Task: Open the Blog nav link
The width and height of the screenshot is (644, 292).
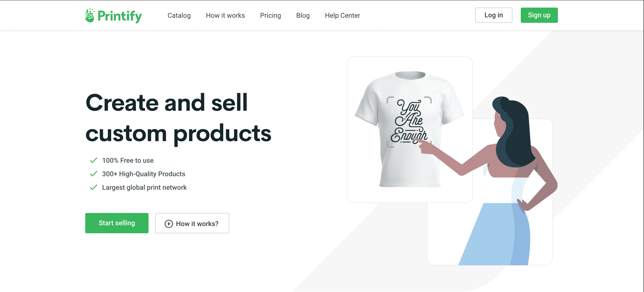Action: click(303, 15)
